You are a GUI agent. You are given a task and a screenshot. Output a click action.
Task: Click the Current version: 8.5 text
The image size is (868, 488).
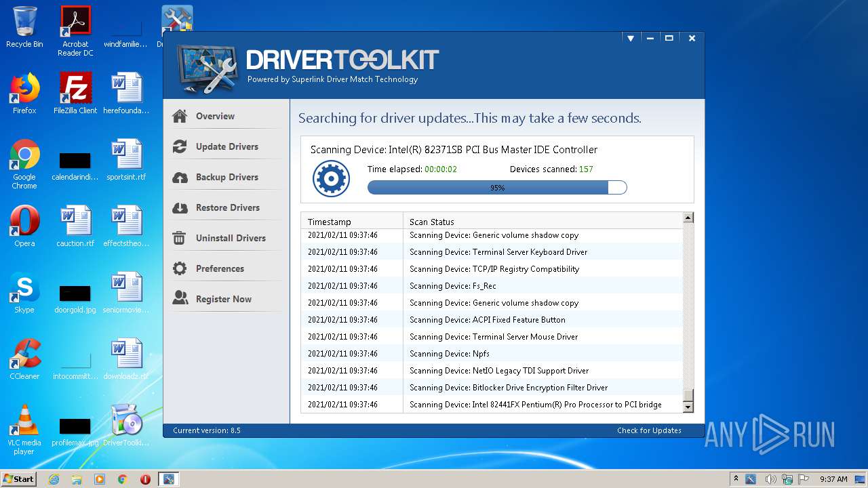(207, 430)
